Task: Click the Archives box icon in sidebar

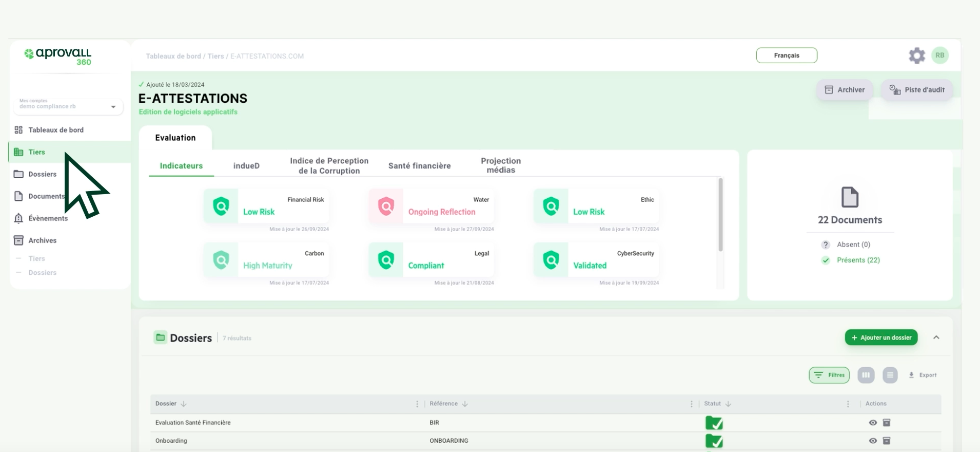Action: [x=18, y=240]
